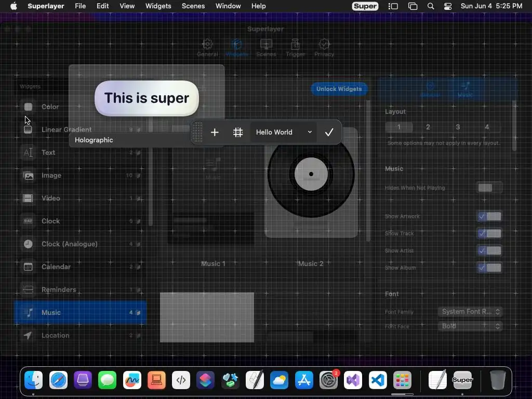The image size is (532, 399).
Task: Click the settings panel scrollbar
Action: (514, 126)
